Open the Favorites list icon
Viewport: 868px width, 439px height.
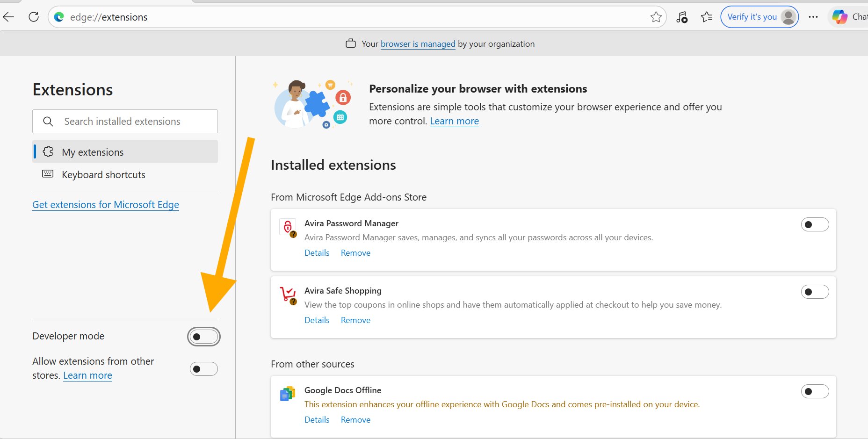(x=707, y=17)
